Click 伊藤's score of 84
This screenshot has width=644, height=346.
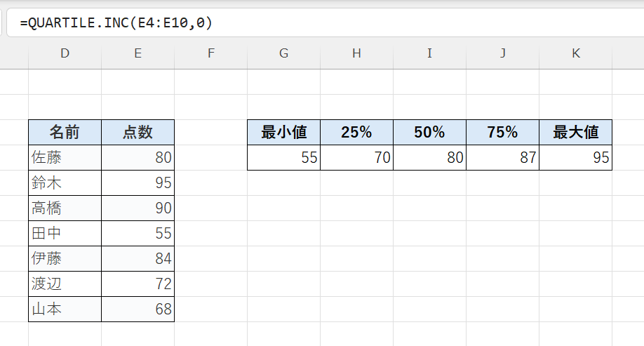[137, 258]
